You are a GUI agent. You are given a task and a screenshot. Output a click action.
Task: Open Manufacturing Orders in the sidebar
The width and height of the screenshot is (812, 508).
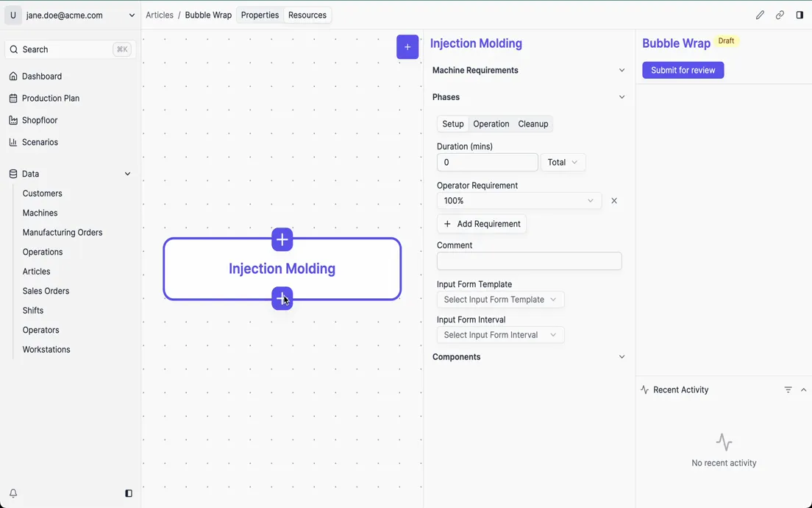coord(63,233)
